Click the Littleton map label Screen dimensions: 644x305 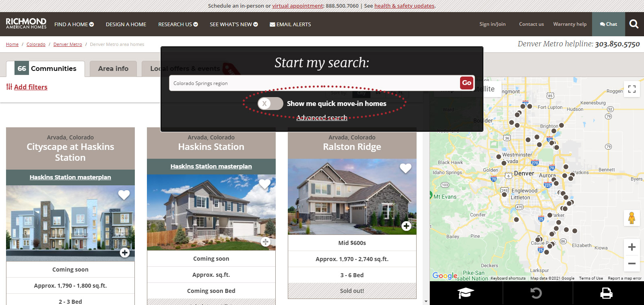(x=520, y=197)
